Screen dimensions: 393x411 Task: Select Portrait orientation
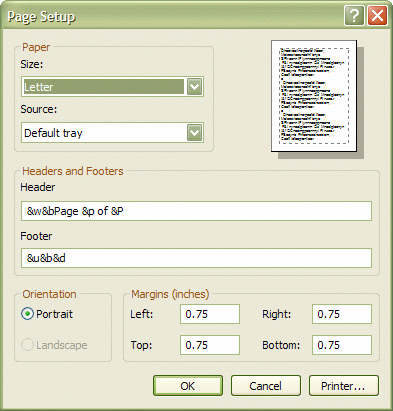point(27,314)
